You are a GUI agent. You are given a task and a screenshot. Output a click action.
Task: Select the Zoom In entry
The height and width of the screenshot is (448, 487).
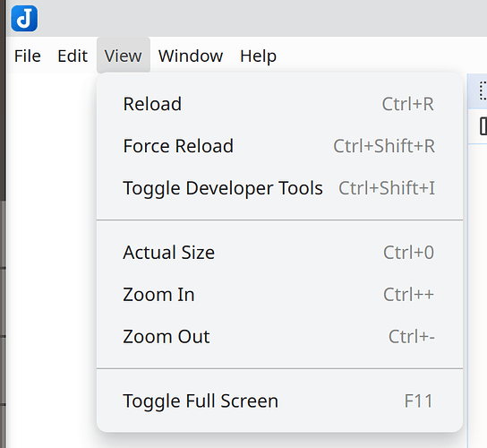[x=279, y=295]
